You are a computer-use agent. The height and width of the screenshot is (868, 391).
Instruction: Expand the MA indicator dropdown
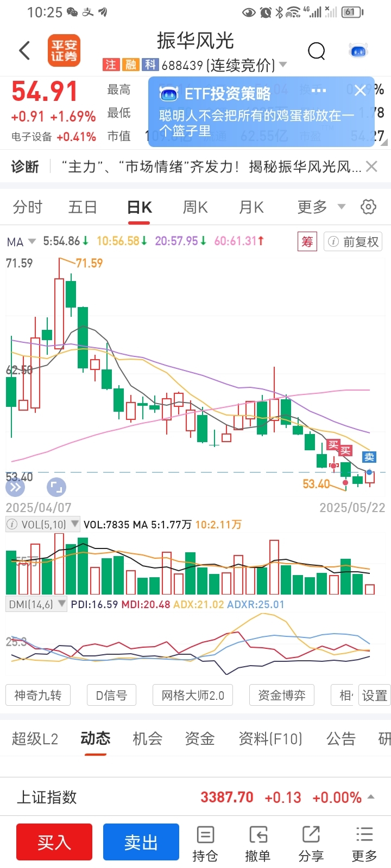coord(31,241)
